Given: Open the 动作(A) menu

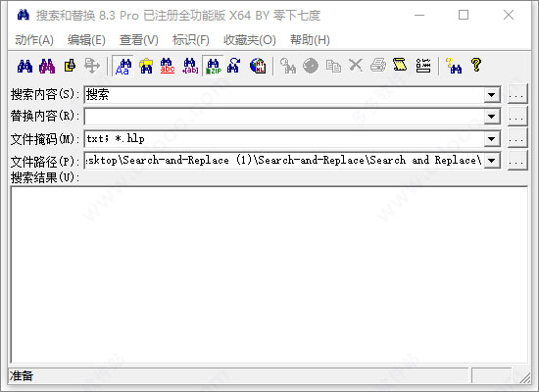Looking at the screenshot, I should tap(34, 40).
